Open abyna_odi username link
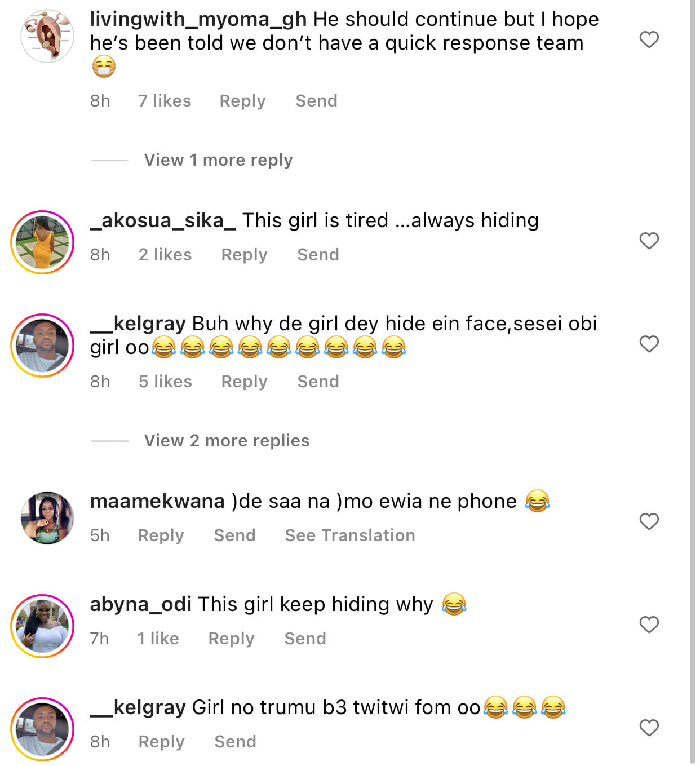700x766 pixels. [x=141, y=604]
